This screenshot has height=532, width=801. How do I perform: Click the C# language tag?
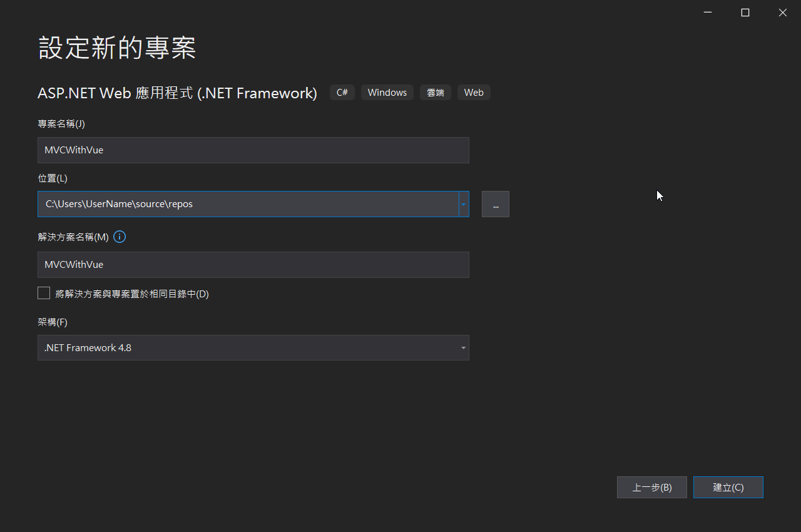(x=342, y=93)
